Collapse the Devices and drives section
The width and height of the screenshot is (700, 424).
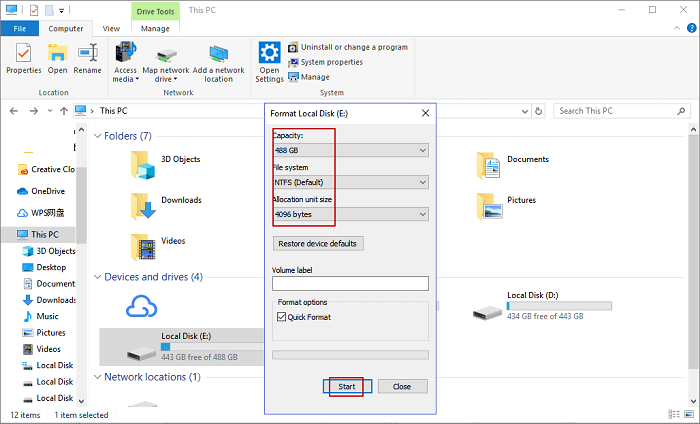tap(97, 277)
